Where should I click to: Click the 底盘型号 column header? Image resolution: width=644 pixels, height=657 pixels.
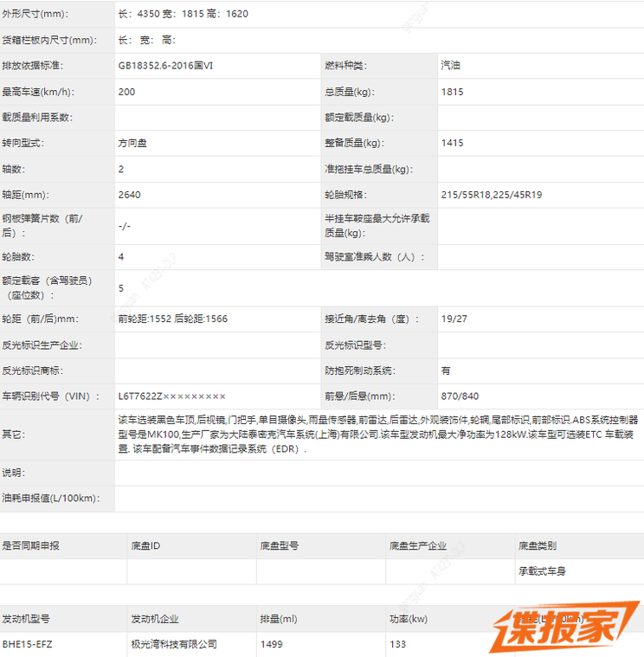(x=280, y=546)
